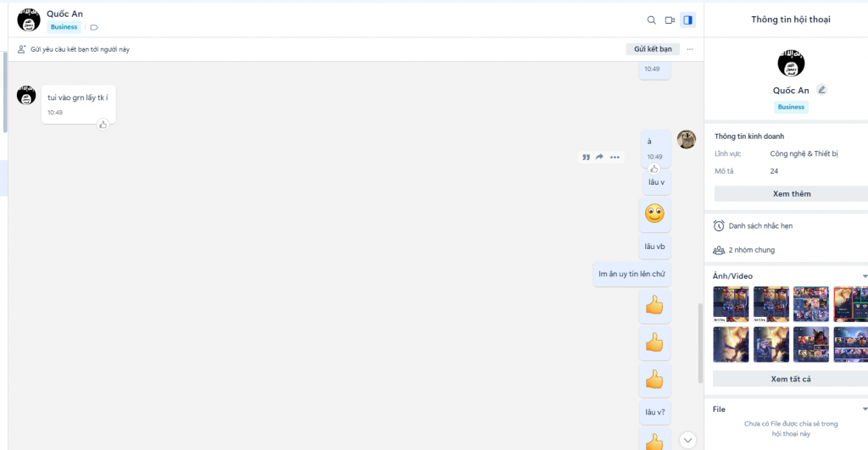Click the forward arrow icon beside the message
Screen dimensions: 868x450
coord(599,157)
